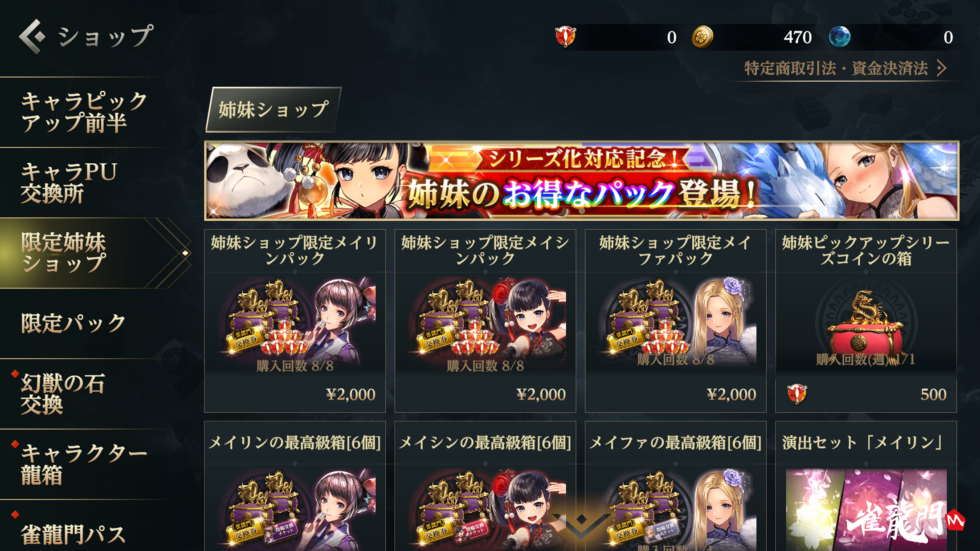
Task: Tap the red gem currency icon in header
Action: (566, 36)
